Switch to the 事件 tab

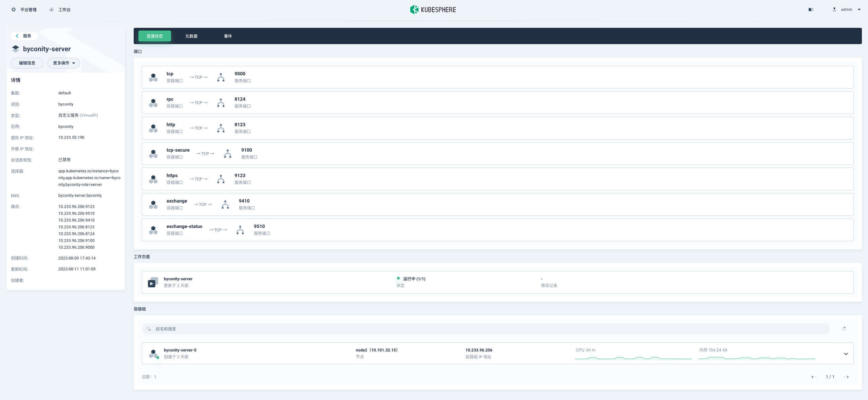pos(228,36)
